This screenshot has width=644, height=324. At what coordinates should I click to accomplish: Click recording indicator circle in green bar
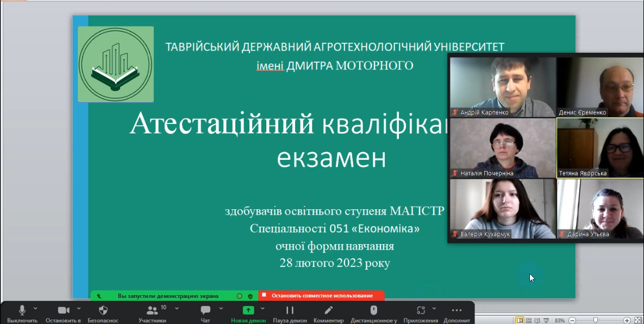(240, 296)
